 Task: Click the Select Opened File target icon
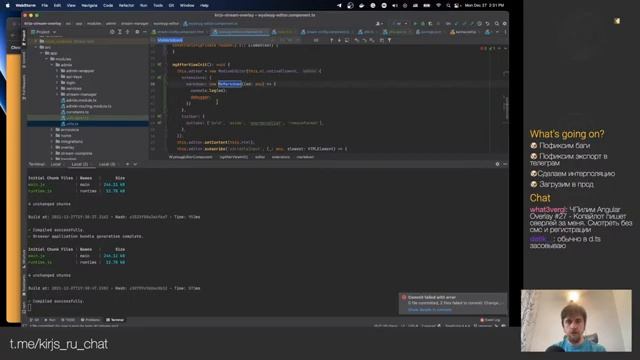112,32
